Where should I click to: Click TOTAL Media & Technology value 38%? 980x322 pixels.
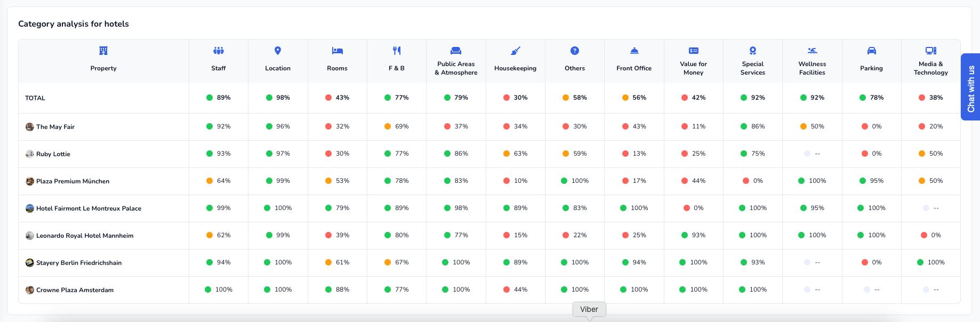936,98
